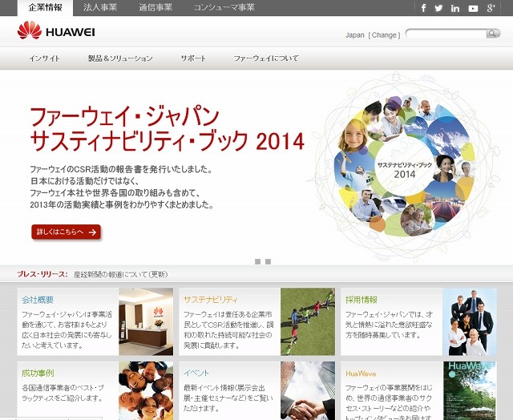This screenshot has height=420, width=513.
Task: Click the business team thumbnail
Action: tap(470, 321)
